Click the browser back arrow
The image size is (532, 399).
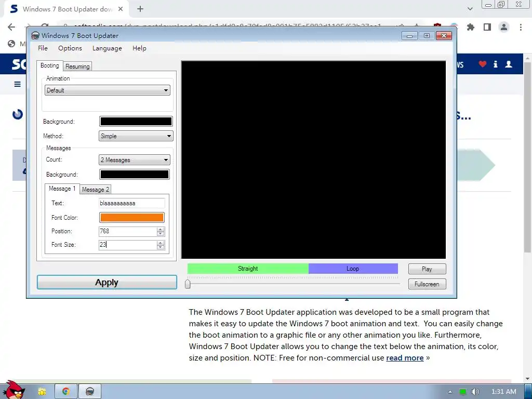11,27
